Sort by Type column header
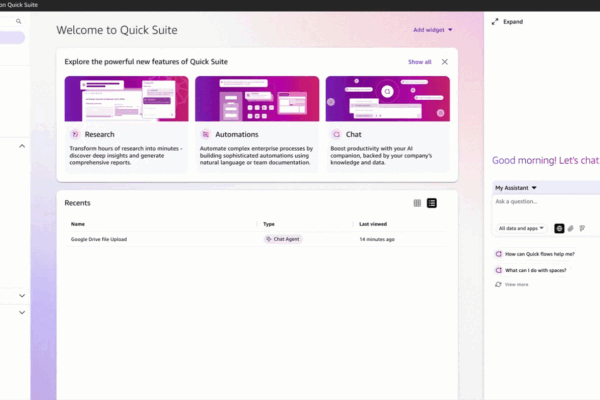Screen dimensions: 600x400 269,224
